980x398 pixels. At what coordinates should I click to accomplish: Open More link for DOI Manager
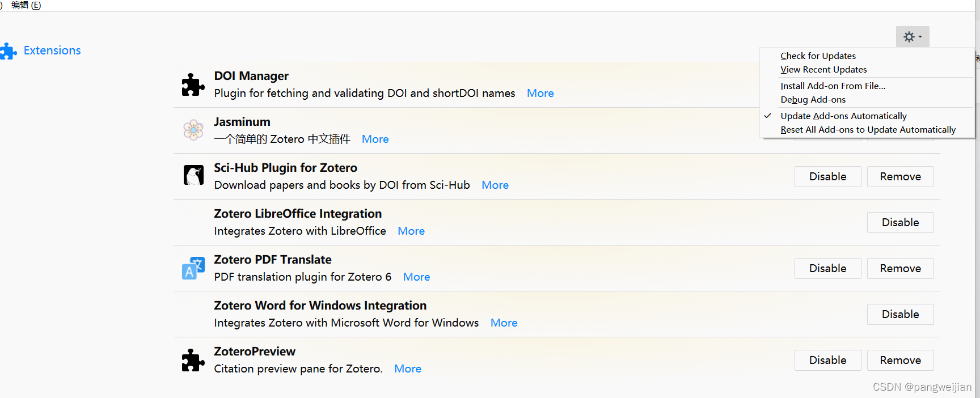(x=540, y=93)
